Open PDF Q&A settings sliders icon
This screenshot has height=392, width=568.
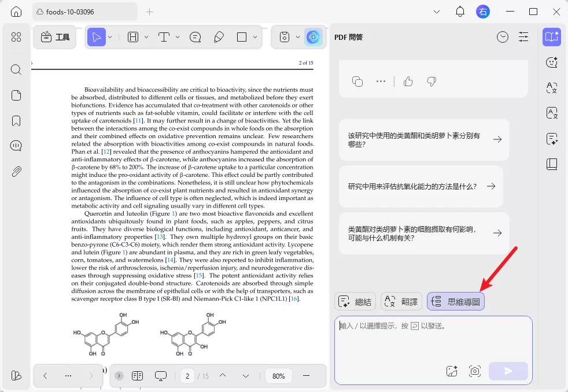(523, 37)
